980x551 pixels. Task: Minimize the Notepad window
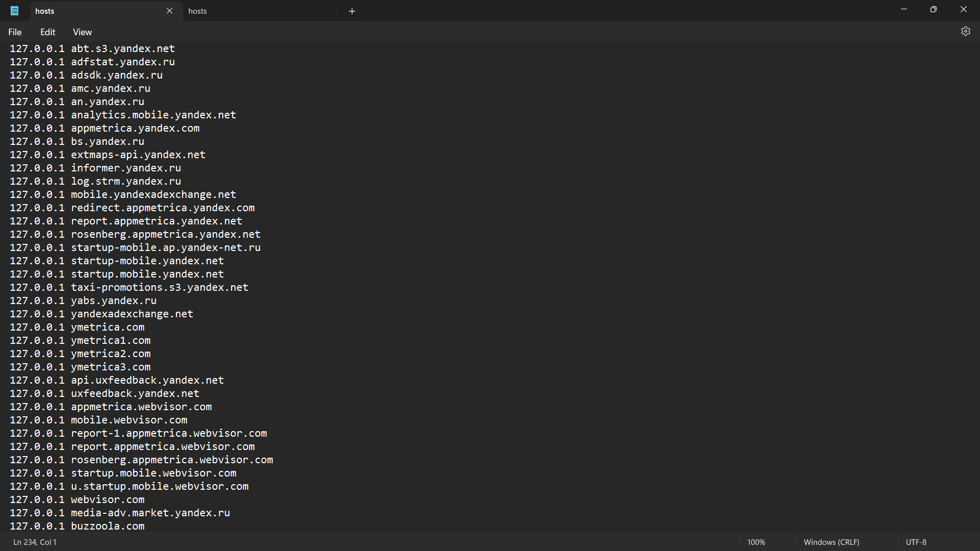(x=904, y=9)
